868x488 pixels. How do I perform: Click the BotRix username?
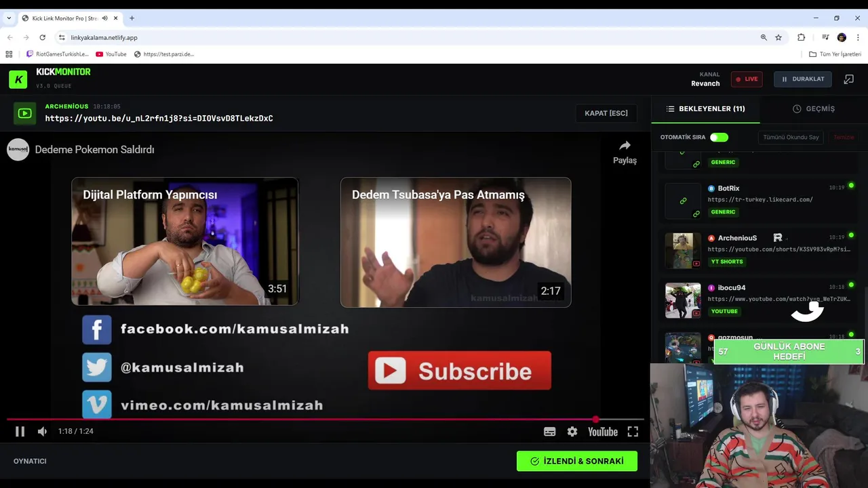pos(728,188)
